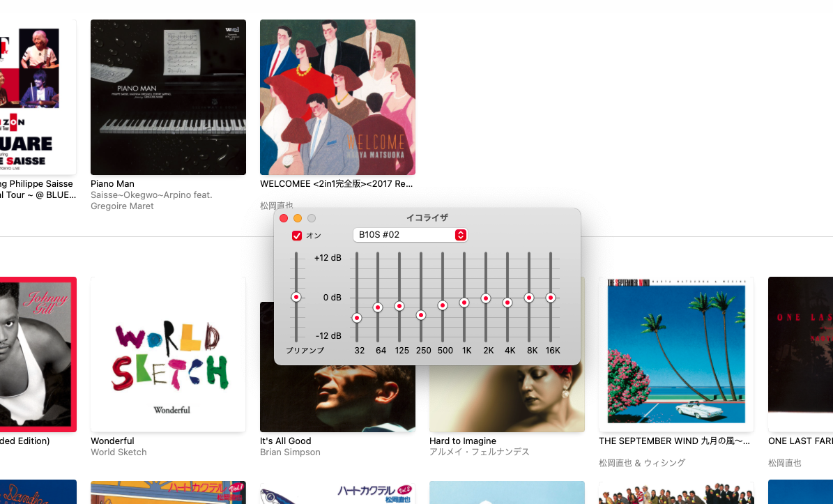This screenshot has height=504, width=833.
Task: Open the ONE LAST FAREWELL album cover
Action: point(801,354)
